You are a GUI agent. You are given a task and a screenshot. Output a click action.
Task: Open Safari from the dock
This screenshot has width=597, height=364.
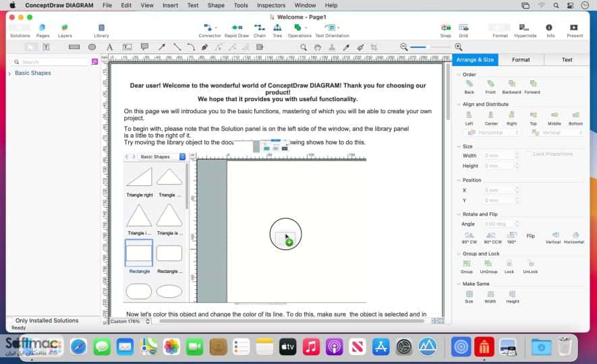click(78, 347)
